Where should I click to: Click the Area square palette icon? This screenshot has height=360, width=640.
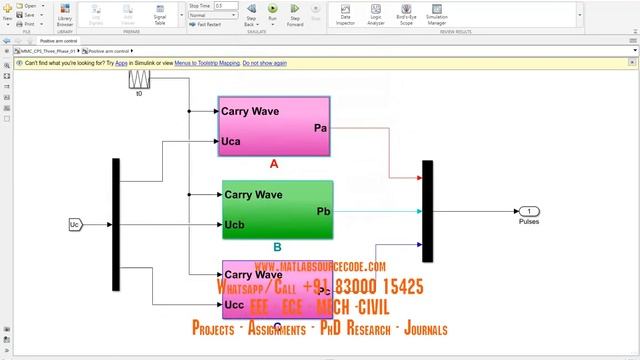[7, 119]
